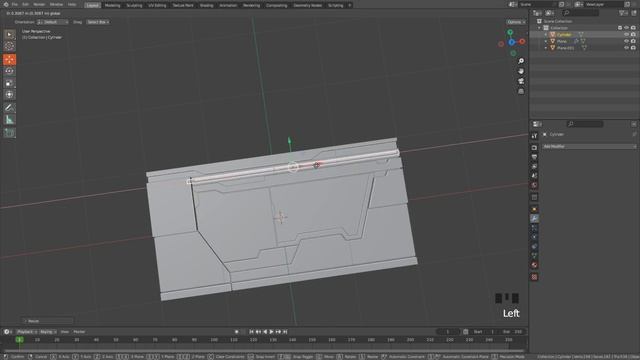The image size is (640, 360).
Task: Open the Render menu
Action: pos(39,4)
